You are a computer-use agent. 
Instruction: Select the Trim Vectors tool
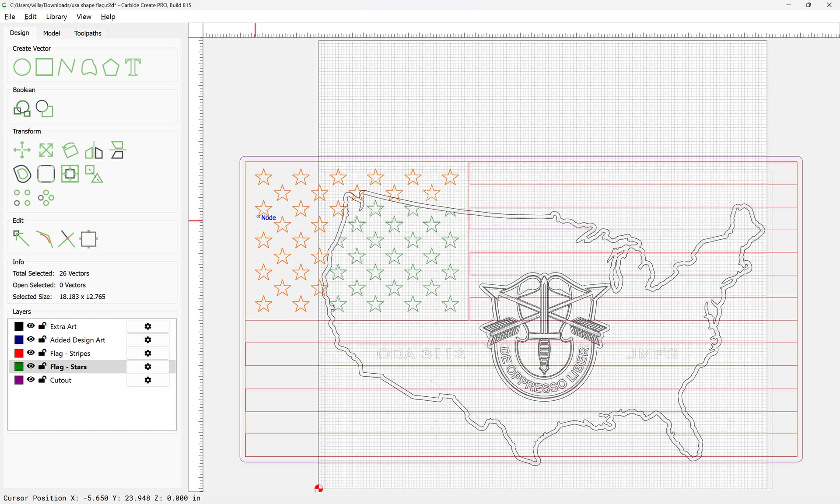click(x=44, y=239)
